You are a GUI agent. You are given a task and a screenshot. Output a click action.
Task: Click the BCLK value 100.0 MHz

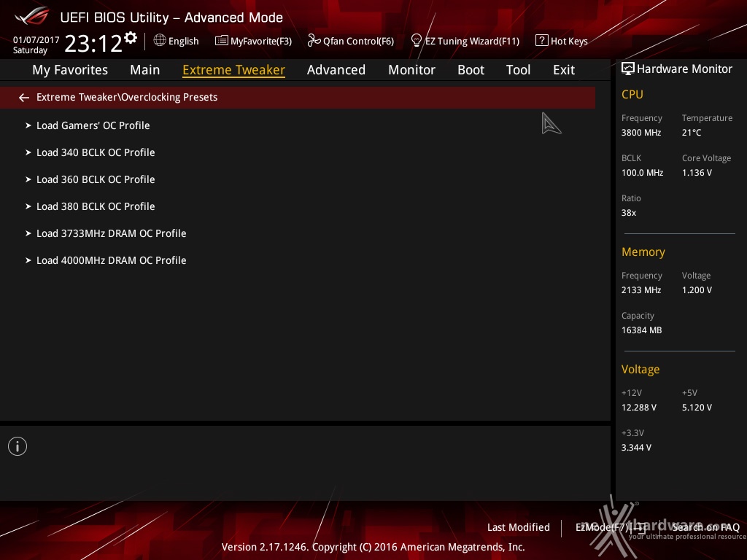tap(642, 173)
